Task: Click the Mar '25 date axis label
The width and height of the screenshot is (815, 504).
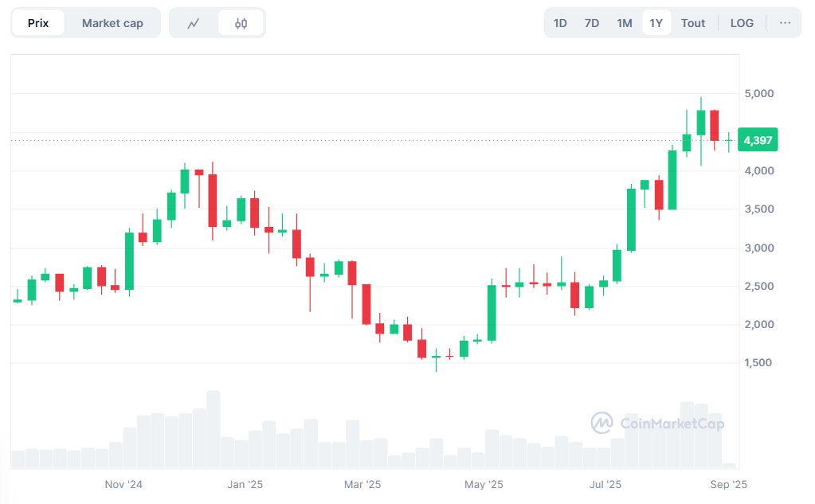Action: click(362, 484)
